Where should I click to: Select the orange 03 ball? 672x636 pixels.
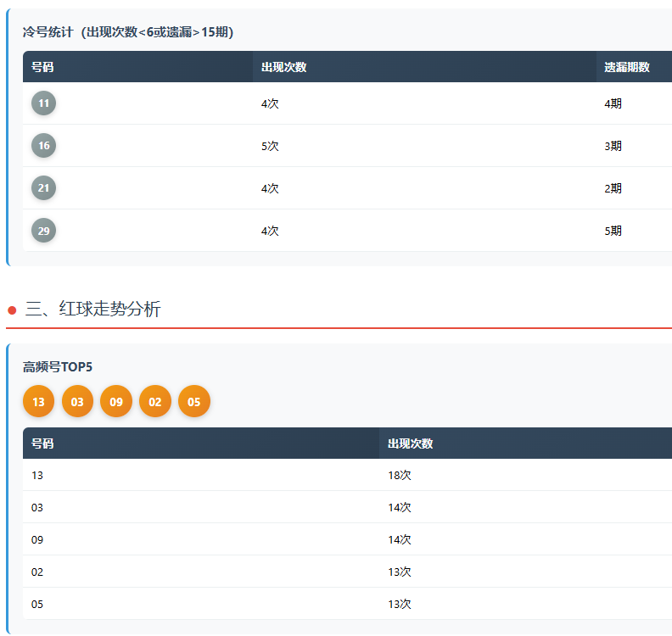[77, 402]
